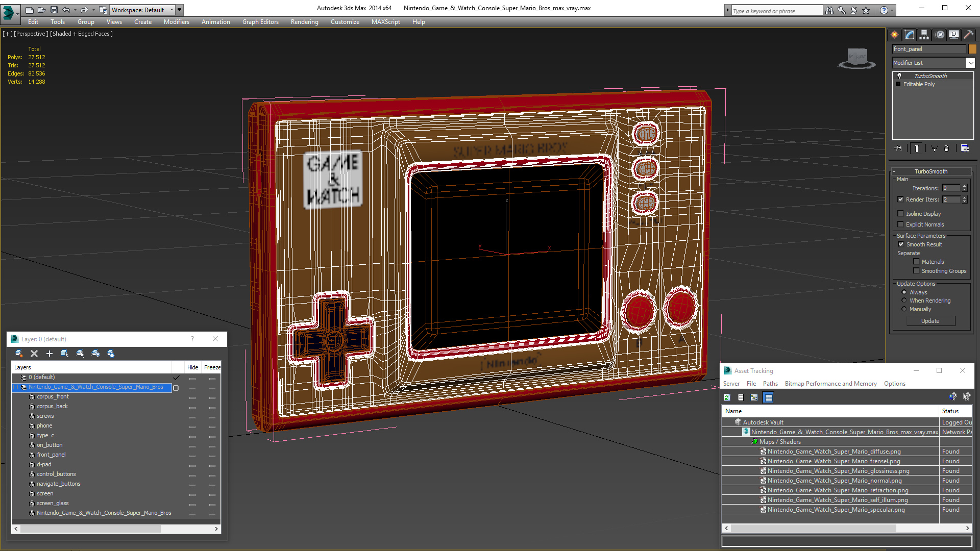Open Bitmap Performance and Memory menu

[830, 384]
